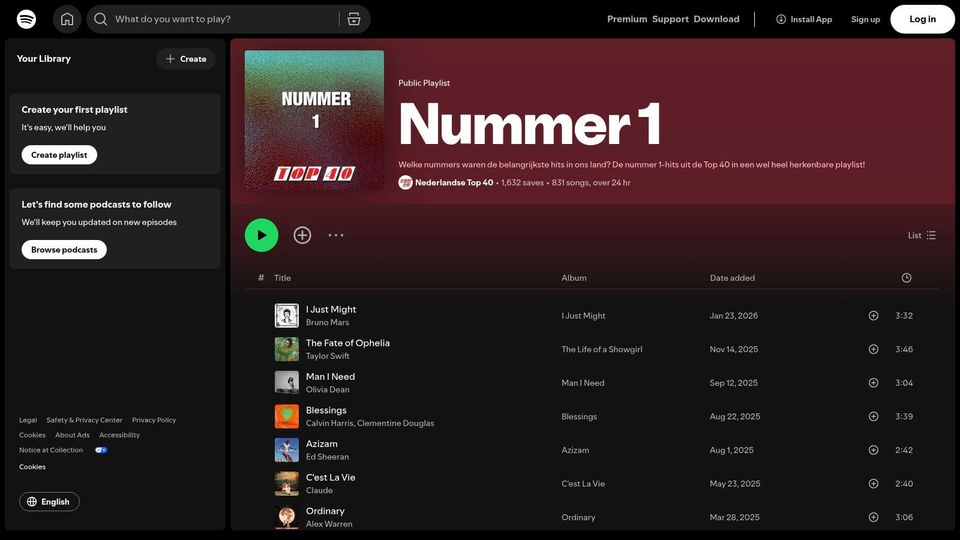Open the Spotify logo home link

[26, 19]
